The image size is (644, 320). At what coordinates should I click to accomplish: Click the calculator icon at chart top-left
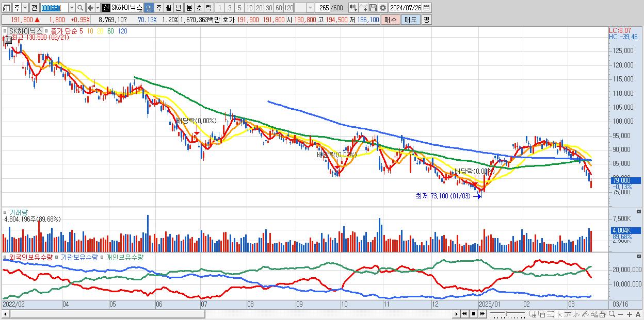[x=8, y=40]
